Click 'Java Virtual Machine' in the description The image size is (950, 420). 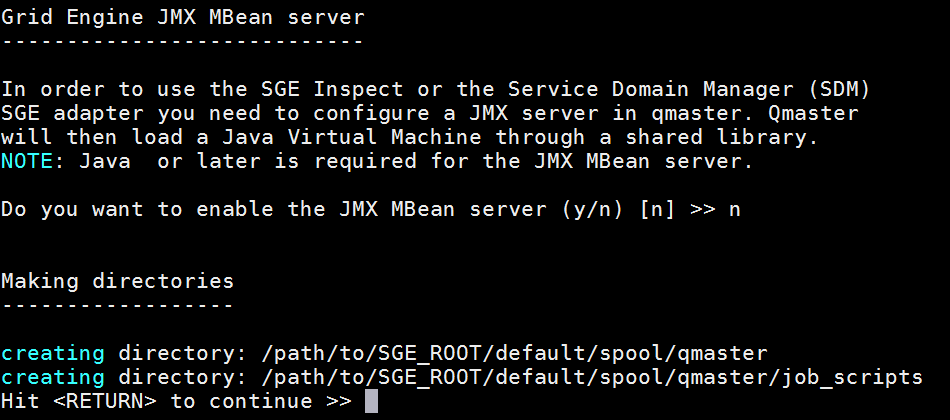[351, 138]
